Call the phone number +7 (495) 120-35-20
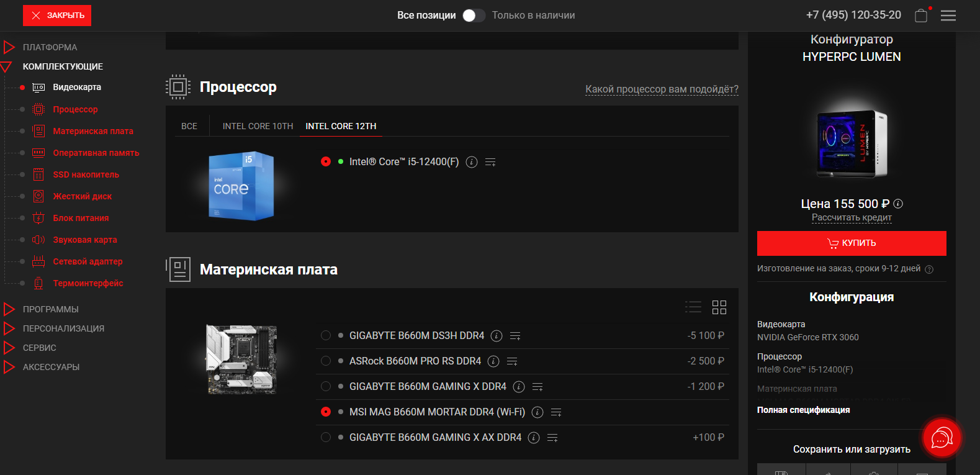The width and height of the screenshot is (980, 475). (853, 15)
